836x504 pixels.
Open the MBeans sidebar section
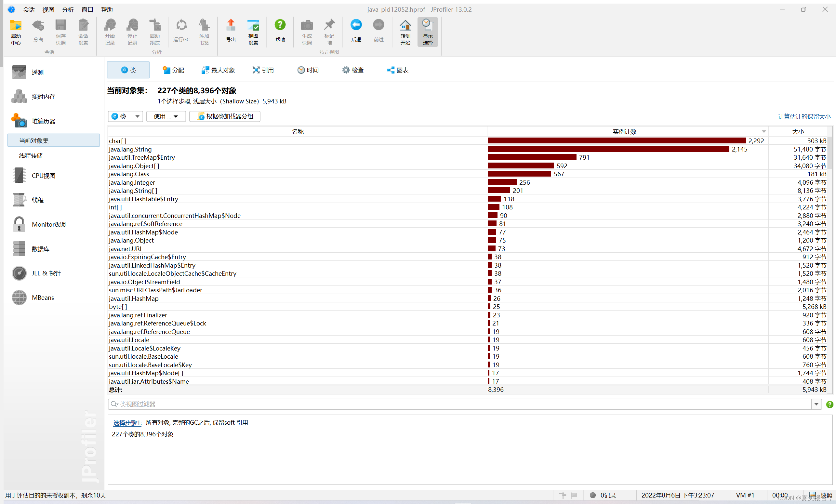click(54, 298)
